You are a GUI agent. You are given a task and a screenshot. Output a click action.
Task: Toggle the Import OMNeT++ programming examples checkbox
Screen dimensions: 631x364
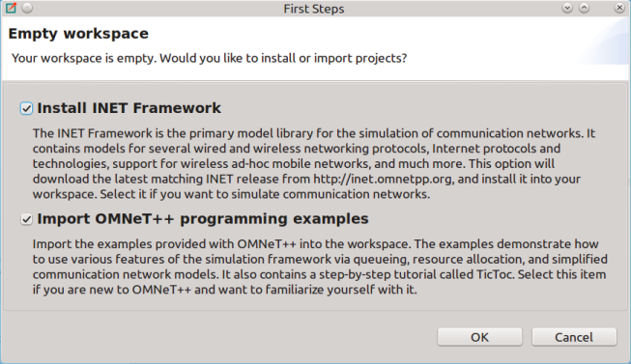click(x=26, y=219)
